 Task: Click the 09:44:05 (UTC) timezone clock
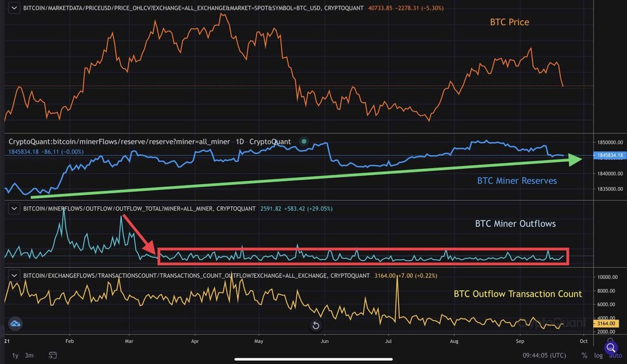(x=544, y=355)
